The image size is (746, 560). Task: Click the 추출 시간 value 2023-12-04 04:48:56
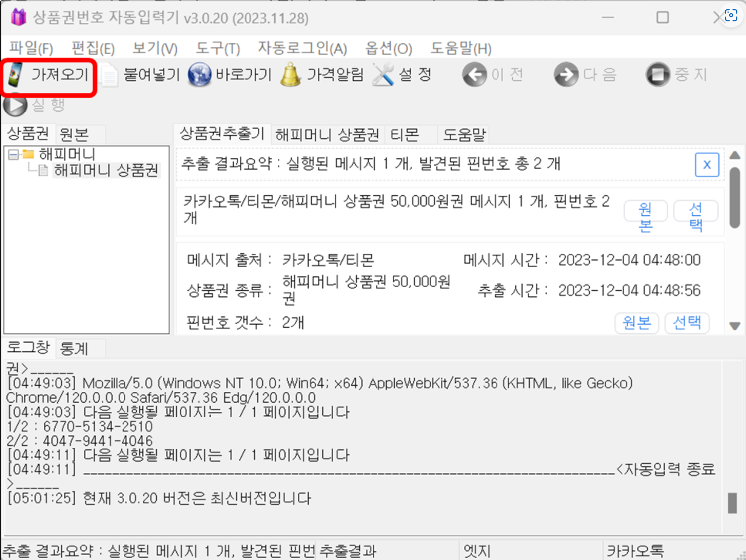[629, 291]
